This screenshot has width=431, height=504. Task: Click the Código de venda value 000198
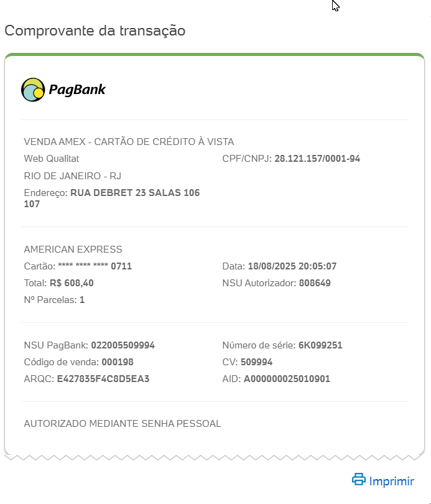[x=118, y=362]
